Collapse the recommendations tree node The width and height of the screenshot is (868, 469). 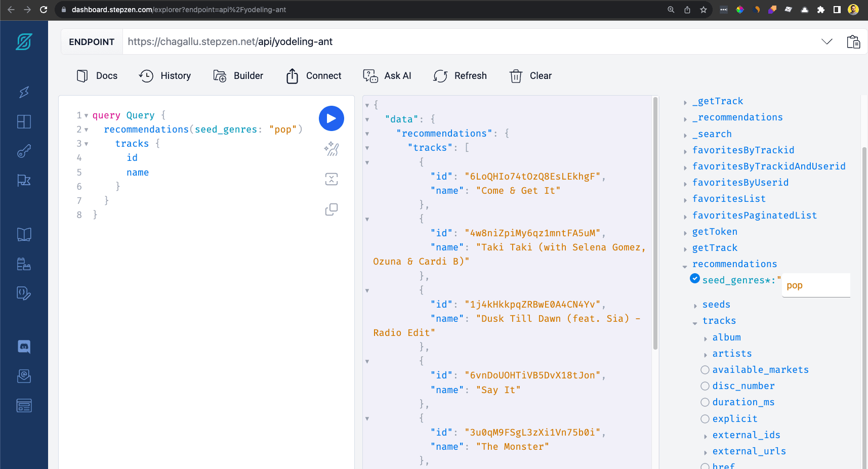pos(685,265)
